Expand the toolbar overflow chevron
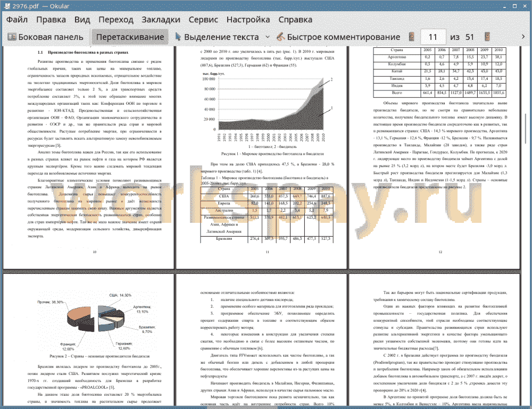Image resolution: width=532 pixels, height=409 pixels. (x=523, y=37)
